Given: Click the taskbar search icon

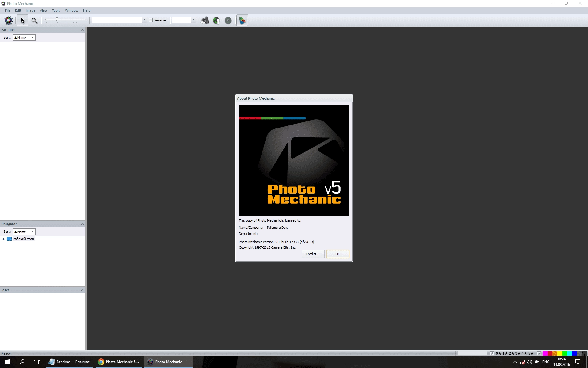Looking at the screenshot, I should click(x=22, y=362).
